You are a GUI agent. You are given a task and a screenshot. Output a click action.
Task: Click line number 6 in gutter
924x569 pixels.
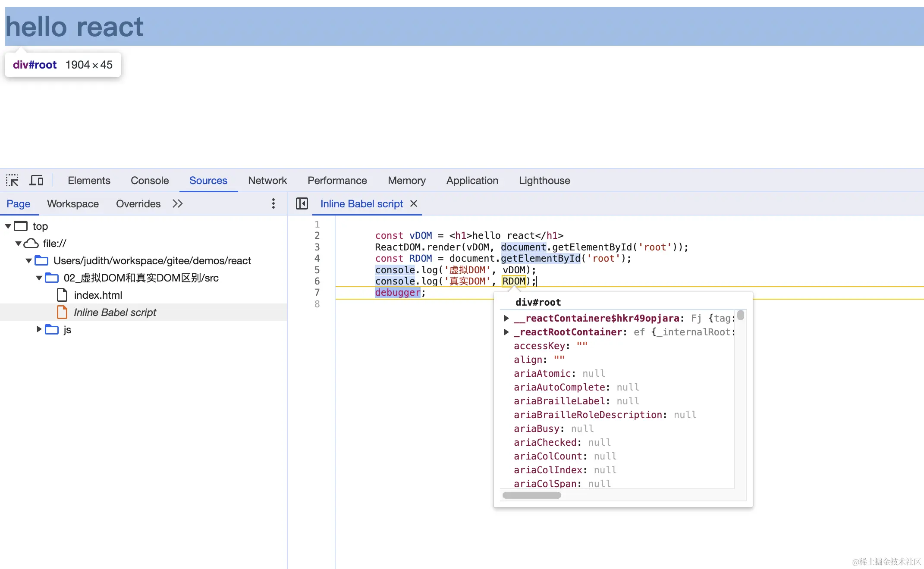point(317,281)
